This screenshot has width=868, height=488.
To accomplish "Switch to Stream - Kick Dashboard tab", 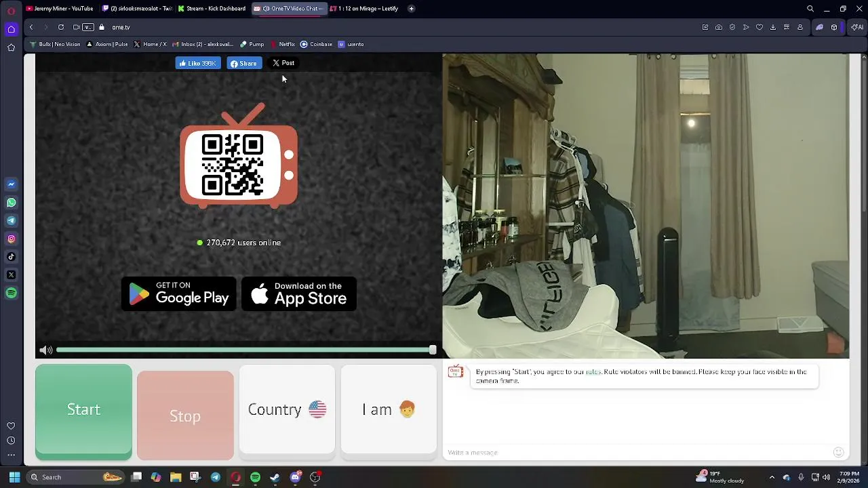I will coord(212,9).
